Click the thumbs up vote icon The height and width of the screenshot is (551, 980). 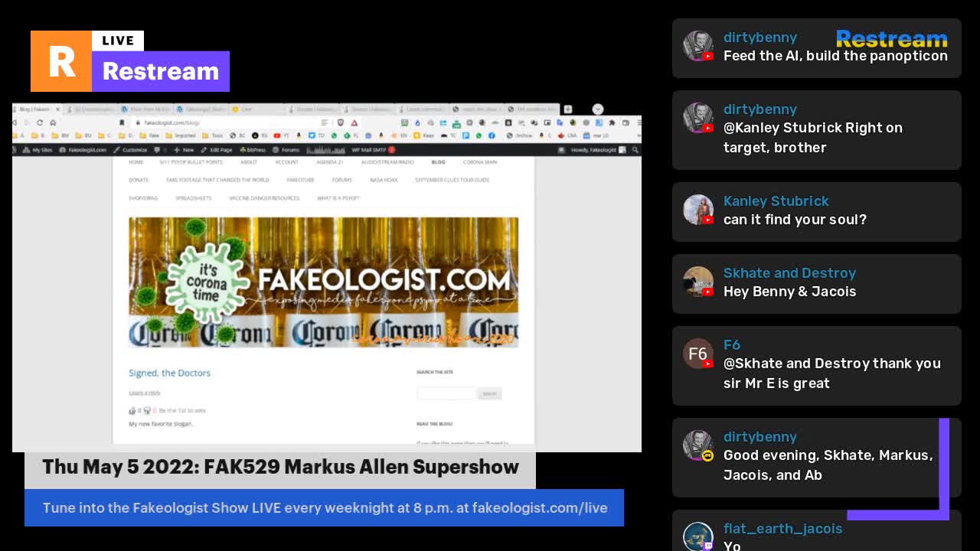(x=132, y=411)
